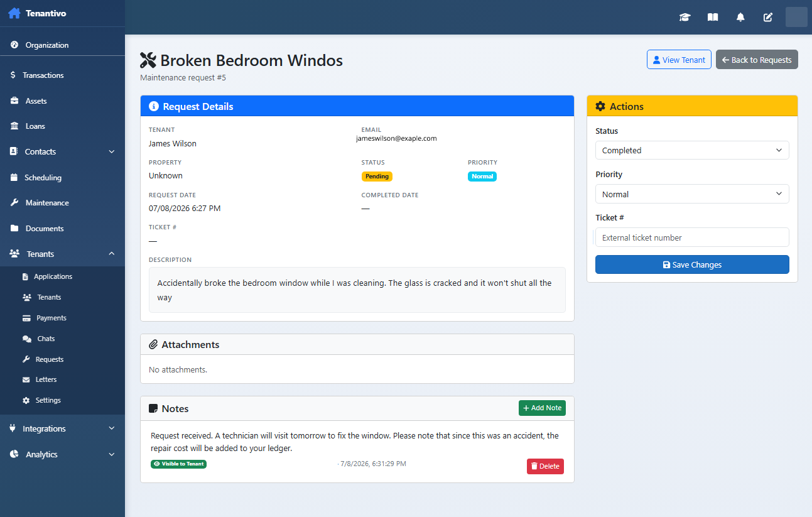Click the Assets briefcase icon
The image size is (812, 517).
pyautogui.click(x=14, y=101)
